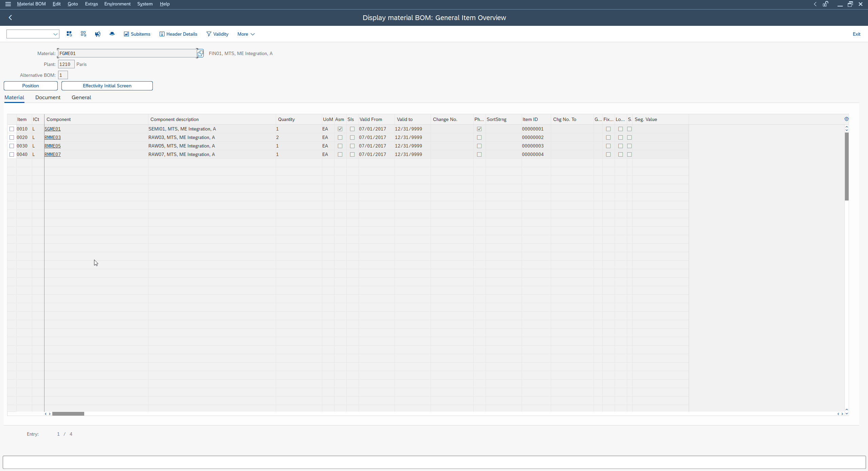
Task: Select row checkbox for item 0020
Action: 12,137
